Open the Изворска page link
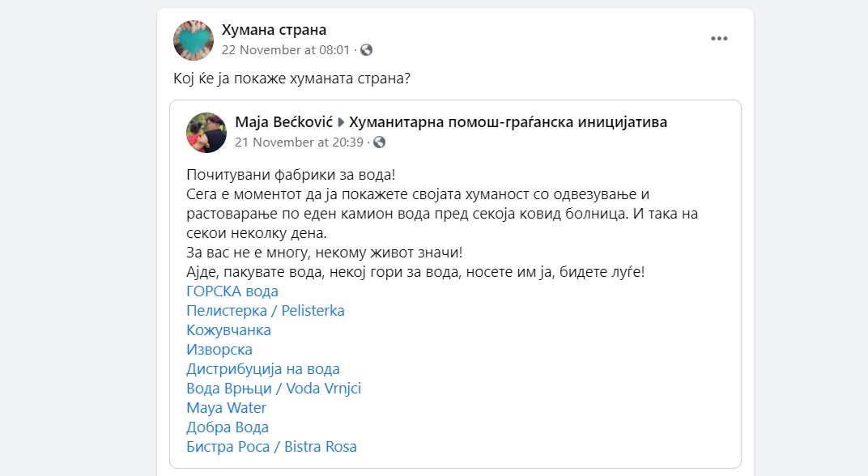Viewport: 868px width, 476px height. (219, 350)
